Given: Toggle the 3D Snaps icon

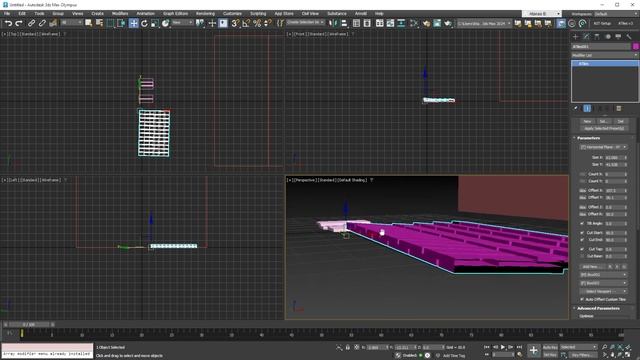Looking at the screenshot, I should point(235,23).
